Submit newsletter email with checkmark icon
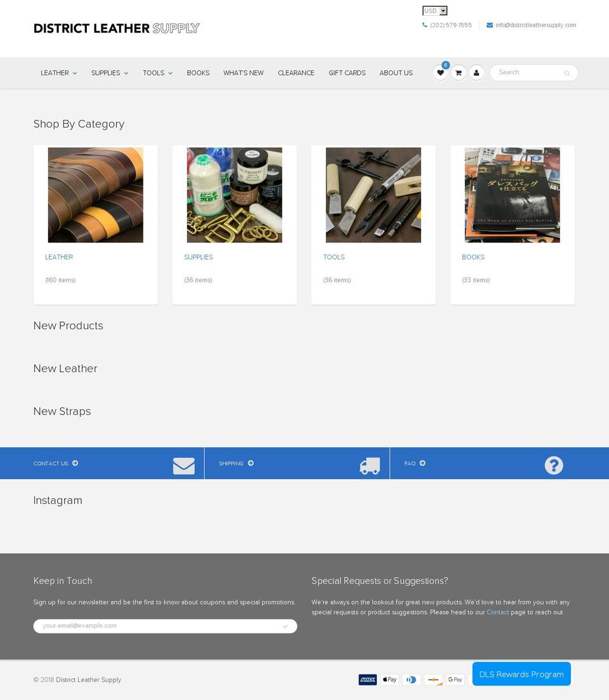 [x=285, y=626]
